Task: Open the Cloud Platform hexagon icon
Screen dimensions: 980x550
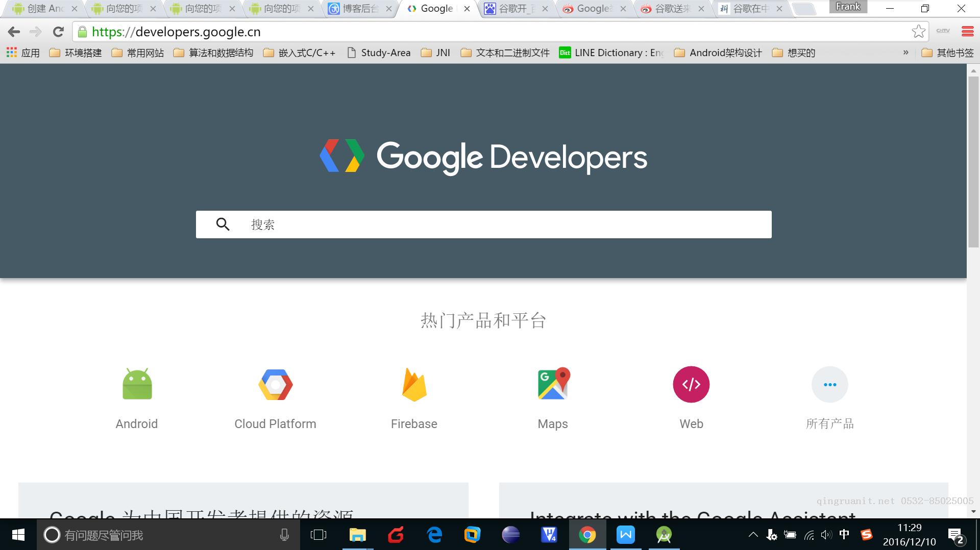Action: coord(275,385)
